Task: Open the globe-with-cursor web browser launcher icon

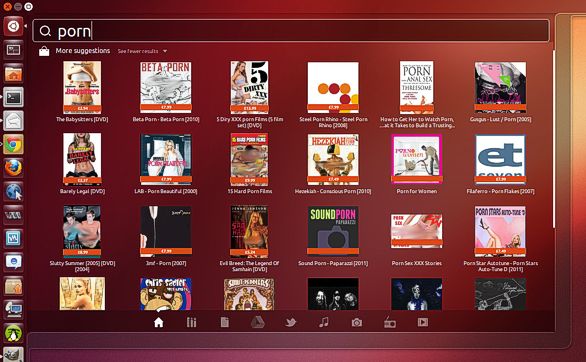Action: tap(13, 192)
